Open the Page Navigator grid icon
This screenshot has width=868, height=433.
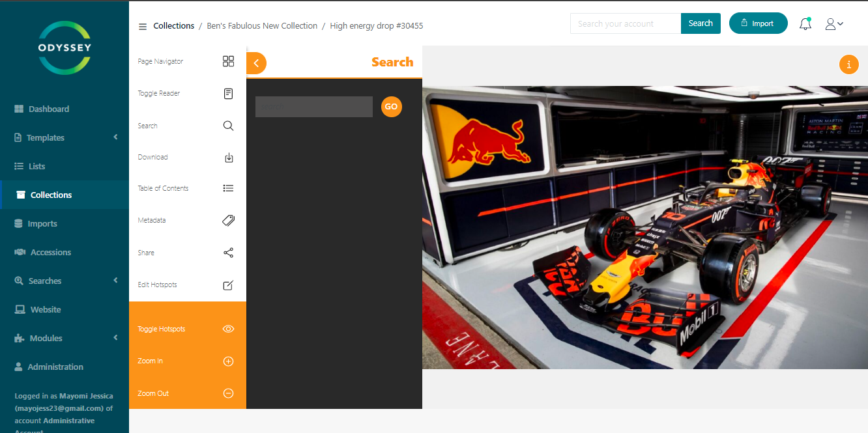pos(228,61)
